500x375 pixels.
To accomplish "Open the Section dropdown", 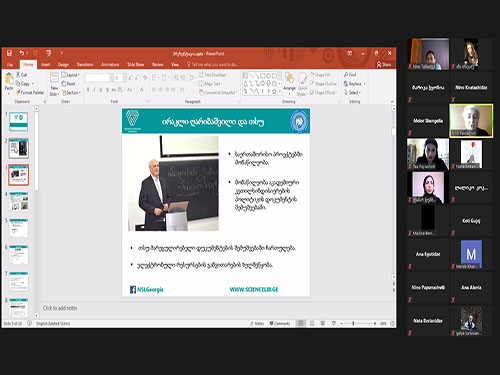I will pyautogui.click(x=72, y=93).
